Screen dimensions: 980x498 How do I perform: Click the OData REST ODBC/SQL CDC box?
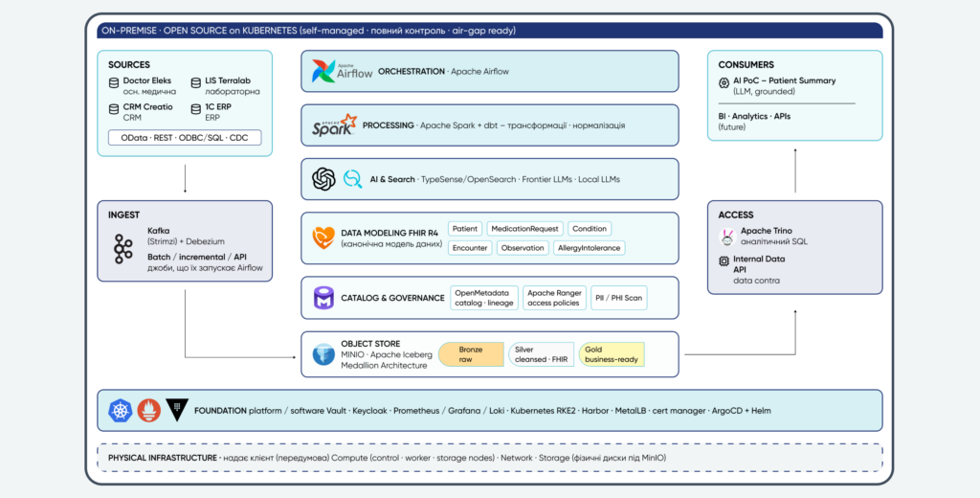pos(185,138)
